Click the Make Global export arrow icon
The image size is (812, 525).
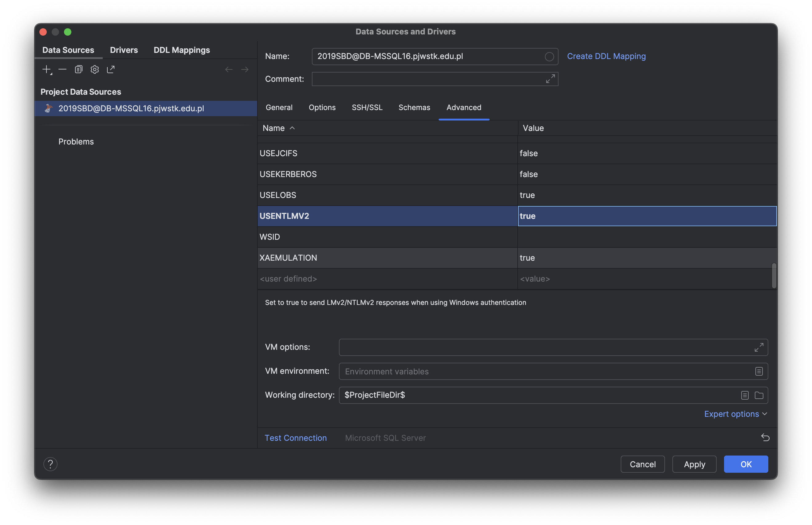[110, 69]
